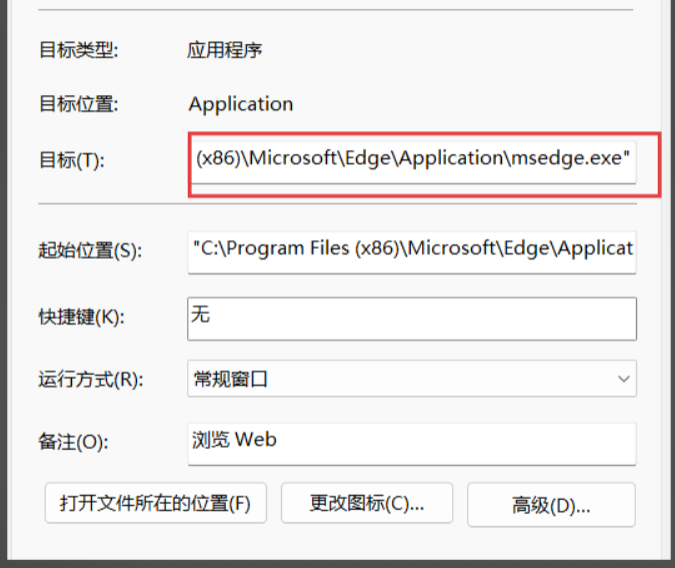Click the 快捷键(K) shortcut key field
The height and width of the screenshot is (568, 675).
tap(412, 319)
